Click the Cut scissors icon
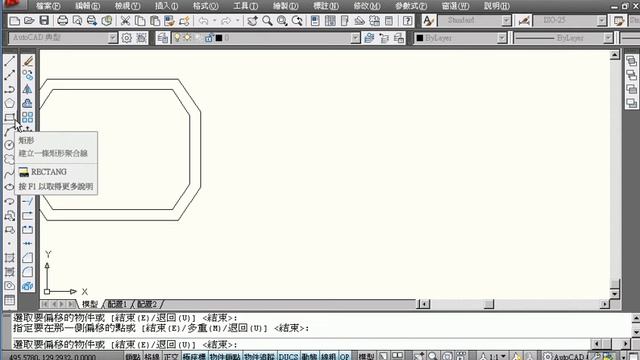 click(x=125, y=21)
